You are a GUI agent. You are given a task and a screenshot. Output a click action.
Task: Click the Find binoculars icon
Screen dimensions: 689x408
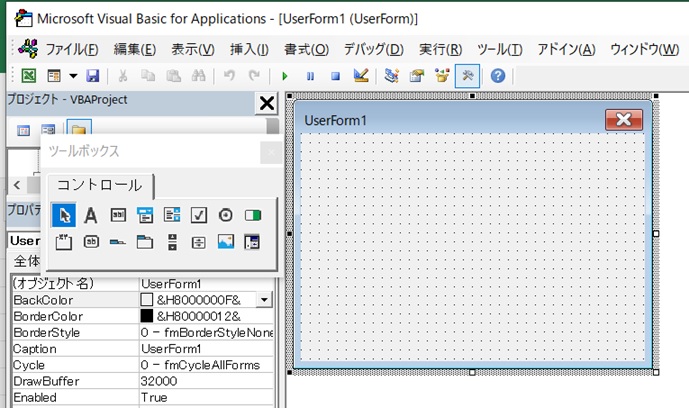point(199,76)
